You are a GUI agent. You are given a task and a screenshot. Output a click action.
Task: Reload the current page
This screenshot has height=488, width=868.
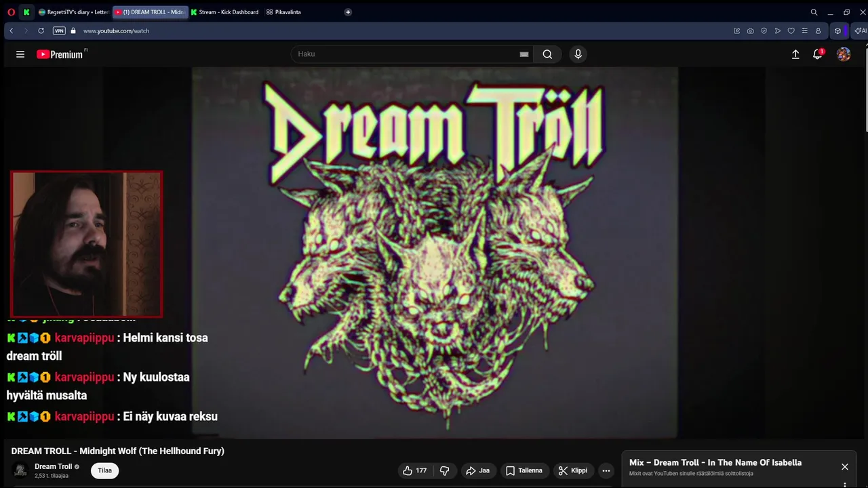41,30
